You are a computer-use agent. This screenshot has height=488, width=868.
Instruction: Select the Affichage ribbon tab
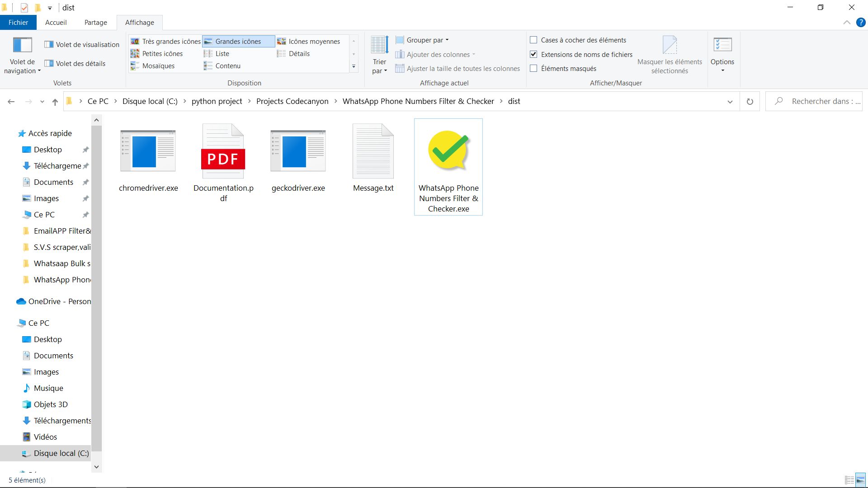pyautogui.click(x=140, y=23)
